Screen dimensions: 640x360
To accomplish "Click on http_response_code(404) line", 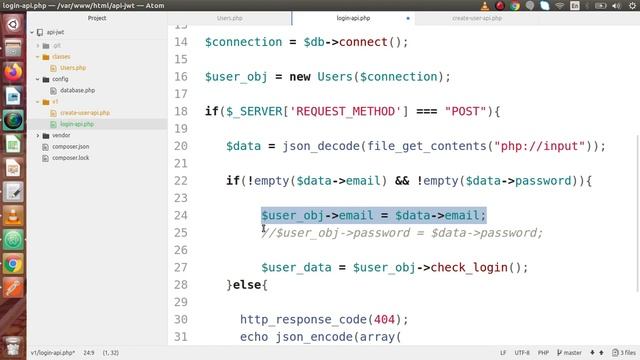I will coord(324,319).
